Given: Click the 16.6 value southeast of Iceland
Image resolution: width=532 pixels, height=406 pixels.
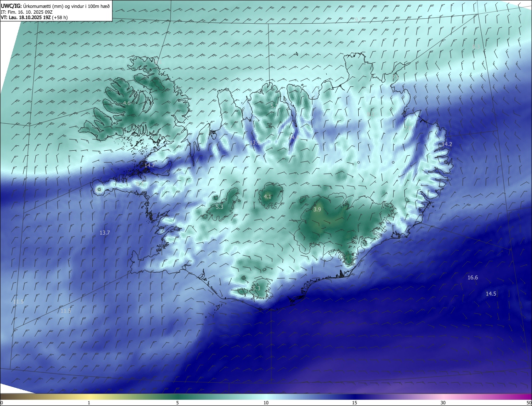Looking at the screenshot, I should pyautogui.click(x=473, y=278).
